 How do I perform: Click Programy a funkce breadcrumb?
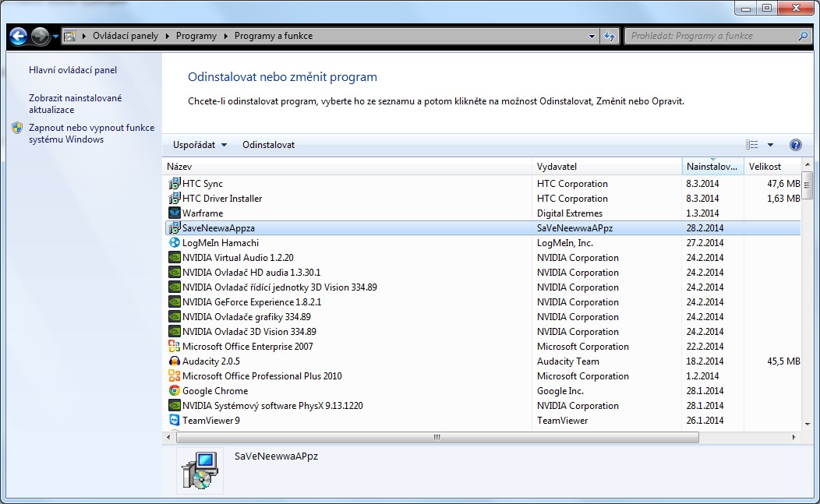coord(274,36)
